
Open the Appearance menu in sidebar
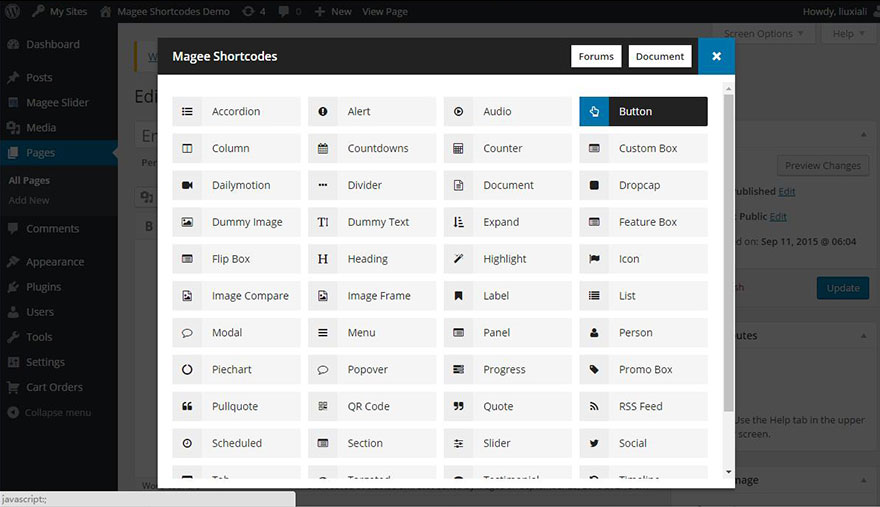(x=55, y=262)
